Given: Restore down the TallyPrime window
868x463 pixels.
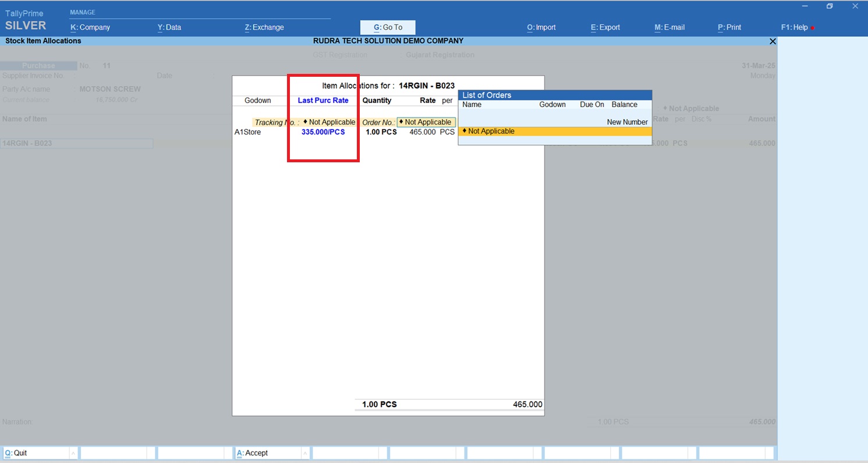Looking at the screenshot, I should [x=830, y=6].
